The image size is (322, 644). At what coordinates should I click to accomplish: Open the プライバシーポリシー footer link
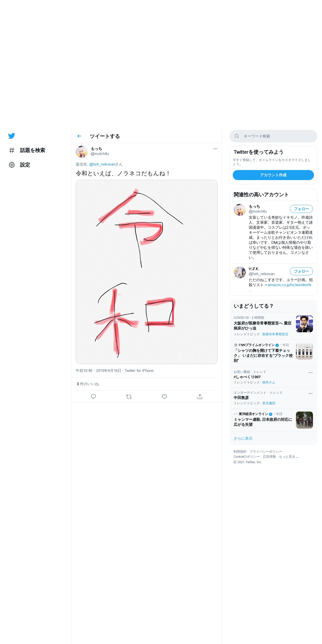click(x=266, y=451)
